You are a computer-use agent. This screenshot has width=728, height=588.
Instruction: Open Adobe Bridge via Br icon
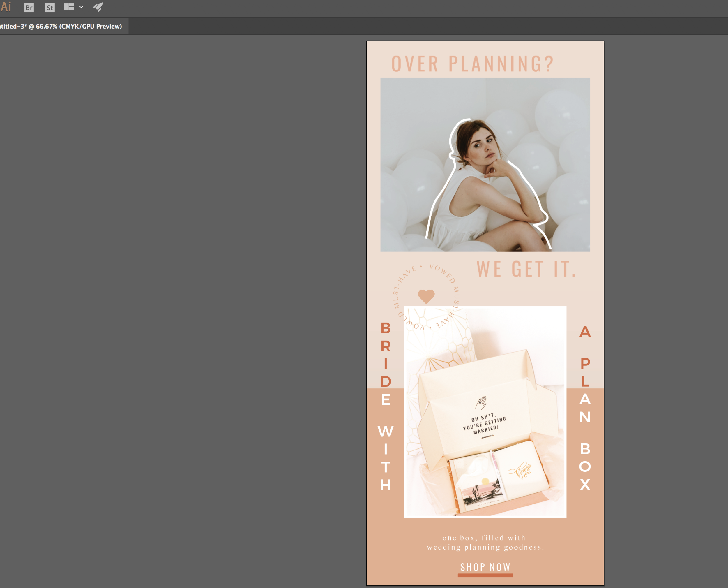pos(29,8)
